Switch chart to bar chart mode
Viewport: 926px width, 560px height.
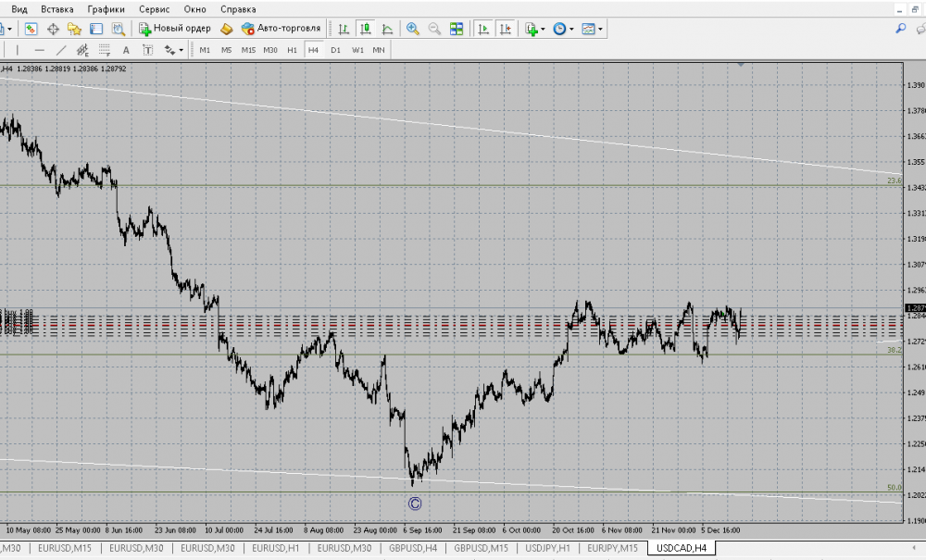pyautogui.click(x=344, y=29)
